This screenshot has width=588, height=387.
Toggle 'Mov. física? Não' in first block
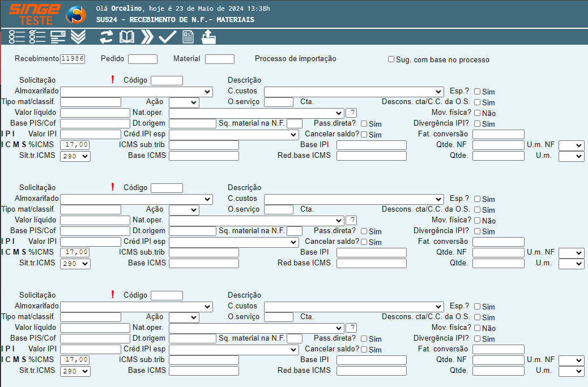coord(478,113)
